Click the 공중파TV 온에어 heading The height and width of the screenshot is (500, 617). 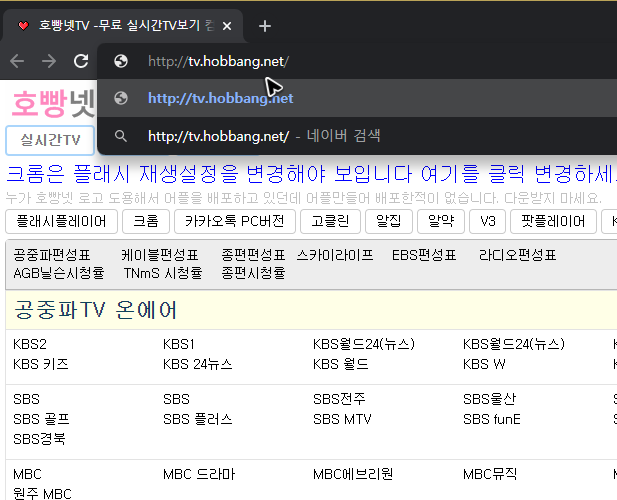click(96, 310)
